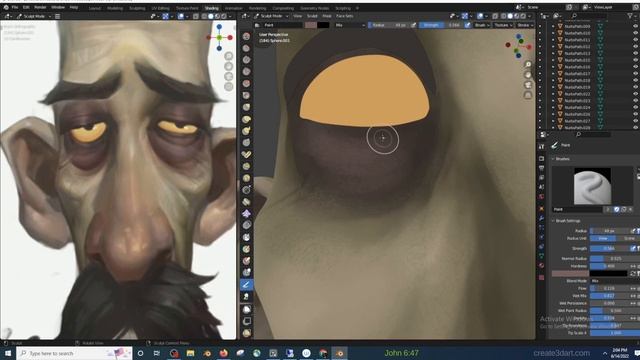Image resolution: width=640 pixels, height=360 pixels.
Task: Open Modifiers wrench tab
Action: (542, 218)
